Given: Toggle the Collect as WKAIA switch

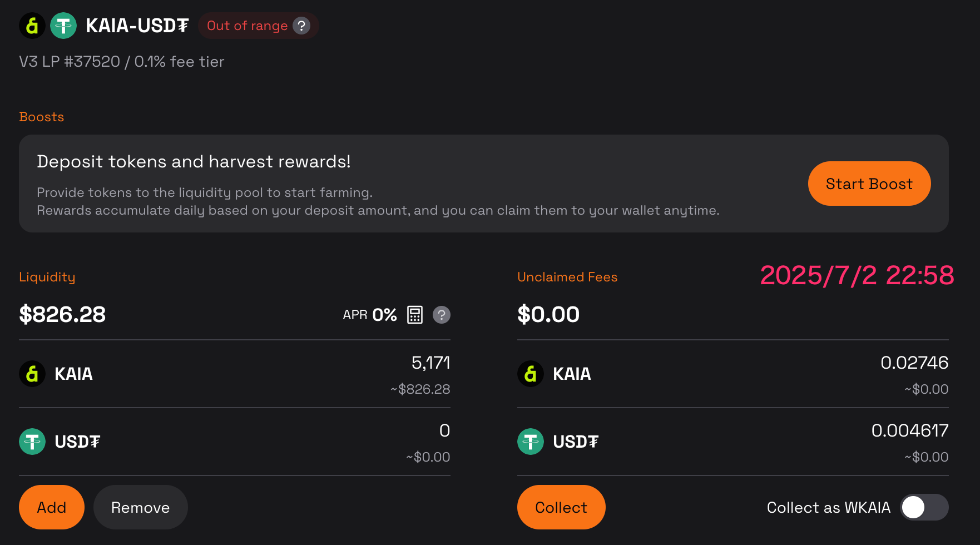Looking at the screenshot, I should point(924,507).
